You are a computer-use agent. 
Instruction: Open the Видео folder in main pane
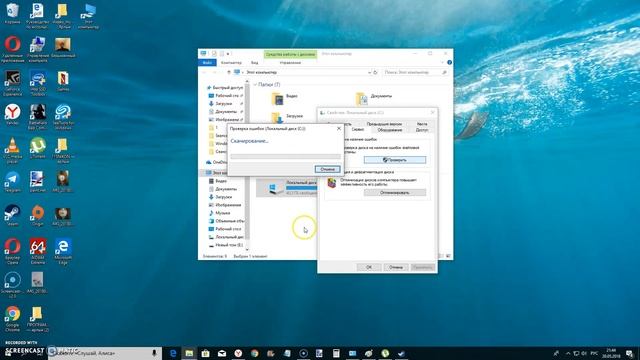point(284,98)
